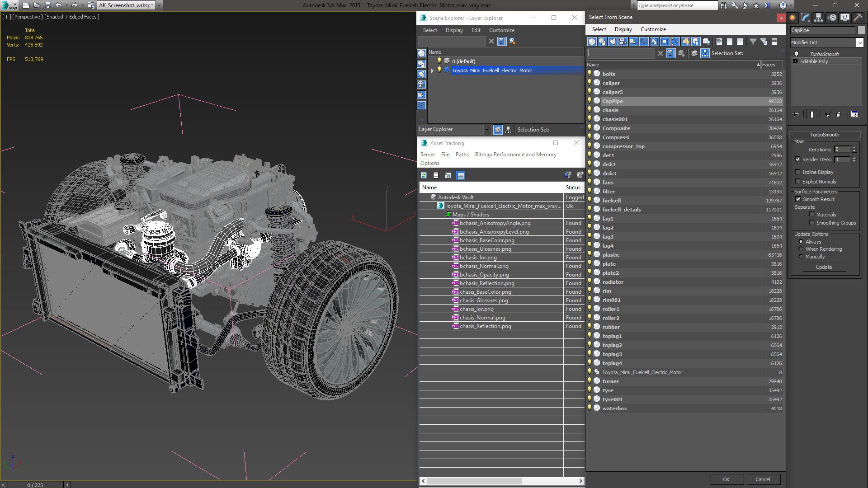The image size is (868, 488).
Task: Enable Explicit Normals checkbox
Action: 797,182
